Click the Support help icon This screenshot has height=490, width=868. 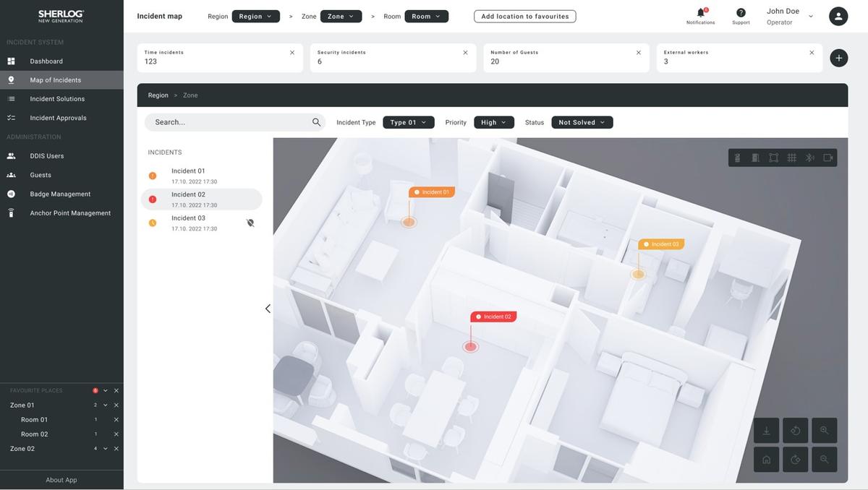741,13
